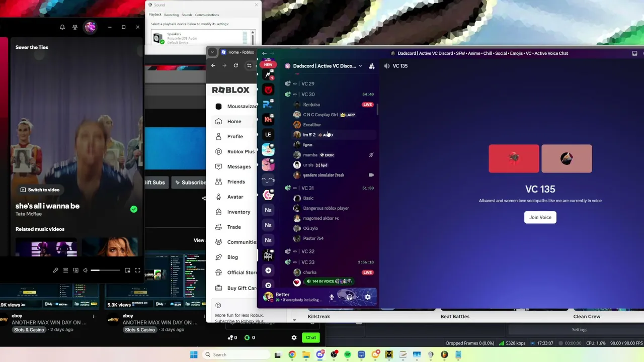Click user Dangerous roblox player in VC 31

[x=334, y=208]
